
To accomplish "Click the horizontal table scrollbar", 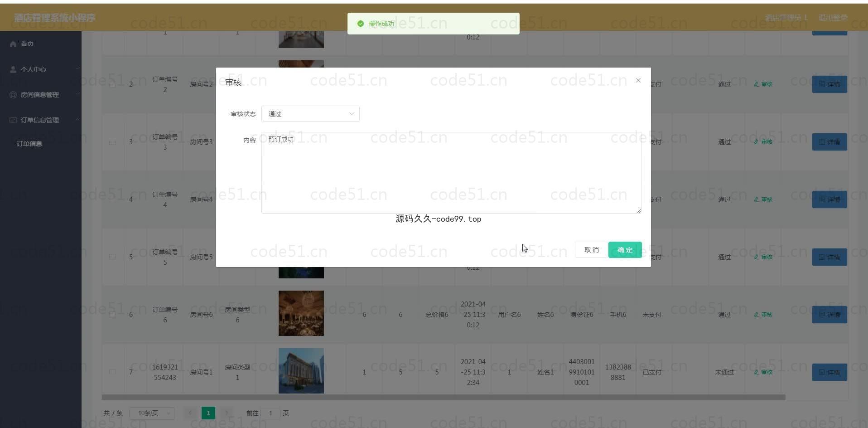I will 443,398.
